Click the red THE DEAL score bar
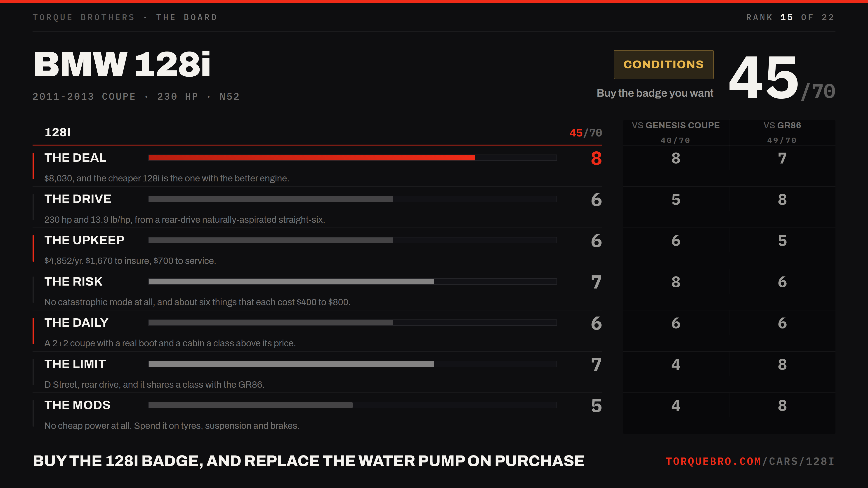 pyautogui.click(x=352, y=158)
